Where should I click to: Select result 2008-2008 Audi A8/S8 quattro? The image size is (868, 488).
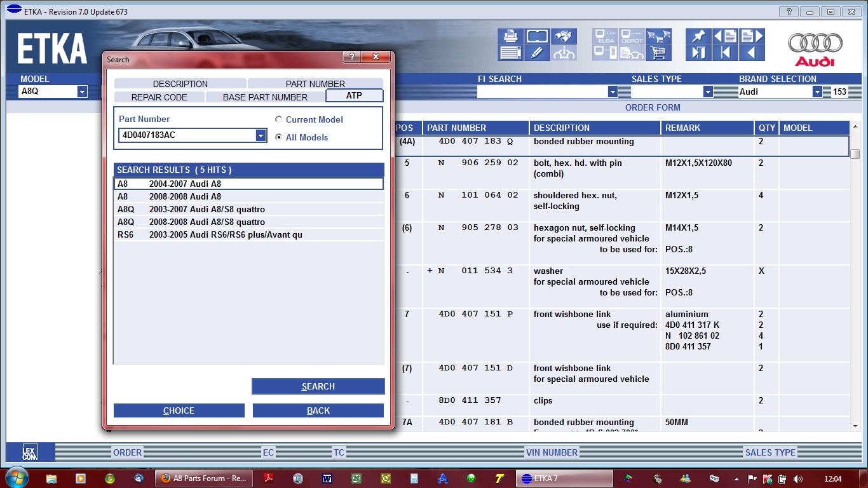(249, 222)
